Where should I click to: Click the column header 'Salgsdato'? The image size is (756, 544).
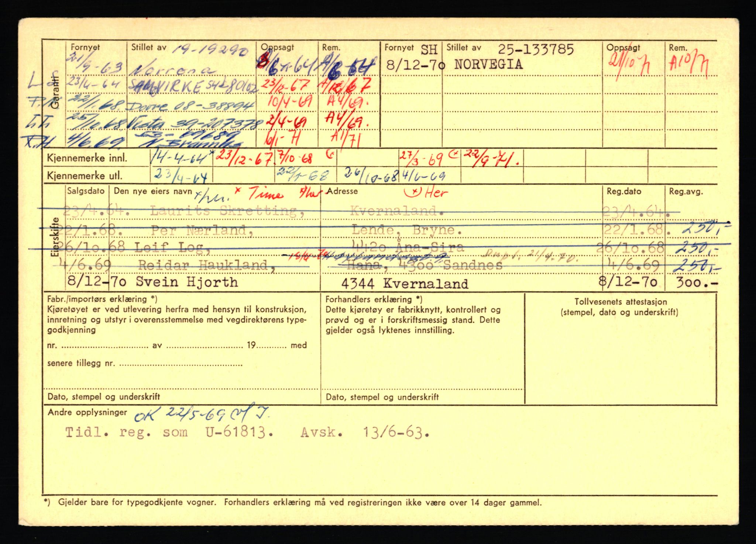tap(86, 191)
